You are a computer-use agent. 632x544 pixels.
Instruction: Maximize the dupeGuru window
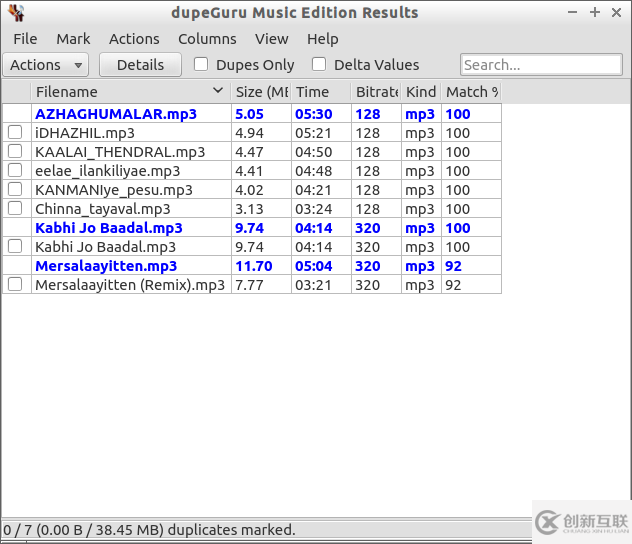(x=595, y=12)
